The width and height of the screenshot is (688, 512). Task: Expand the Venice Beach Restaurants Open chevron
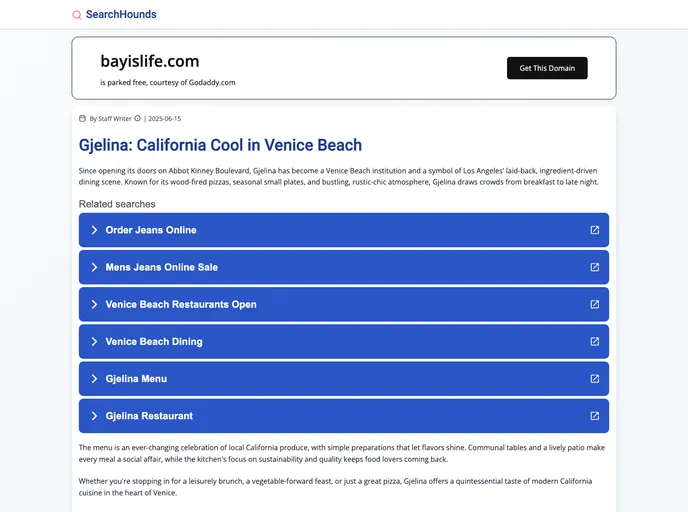(x=94, y=304)
